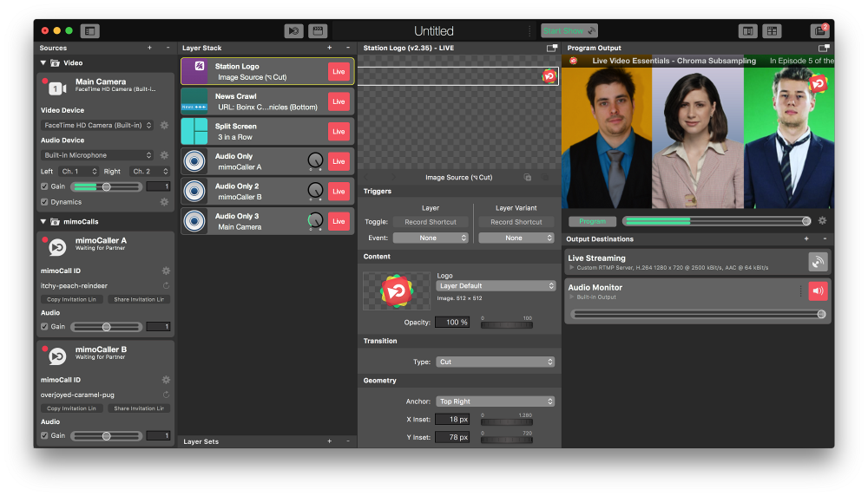Click Copy Invitation Link for mimoCaller A

tap(71, 300)
